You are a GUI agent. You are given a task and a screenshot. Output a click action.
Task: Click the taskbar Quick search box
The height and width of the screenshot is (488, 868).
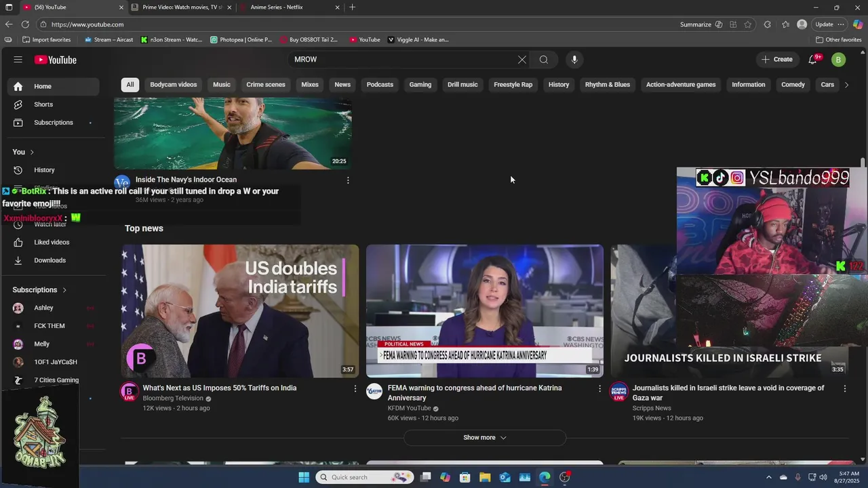(365, 477)
